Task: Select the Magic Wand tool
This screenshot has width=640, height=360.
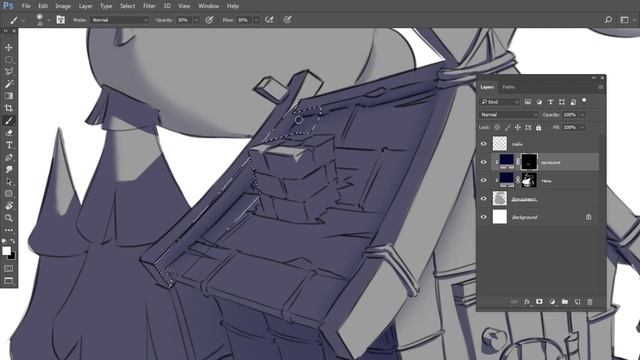Action: point(9,84)
